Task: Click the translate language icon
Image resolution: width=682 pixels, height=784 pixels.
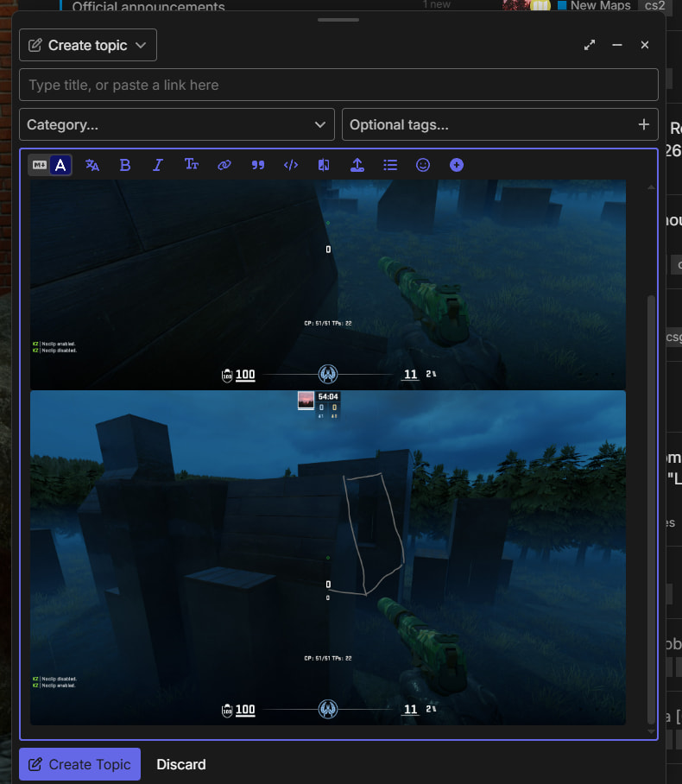Action: tap(92, 165)
